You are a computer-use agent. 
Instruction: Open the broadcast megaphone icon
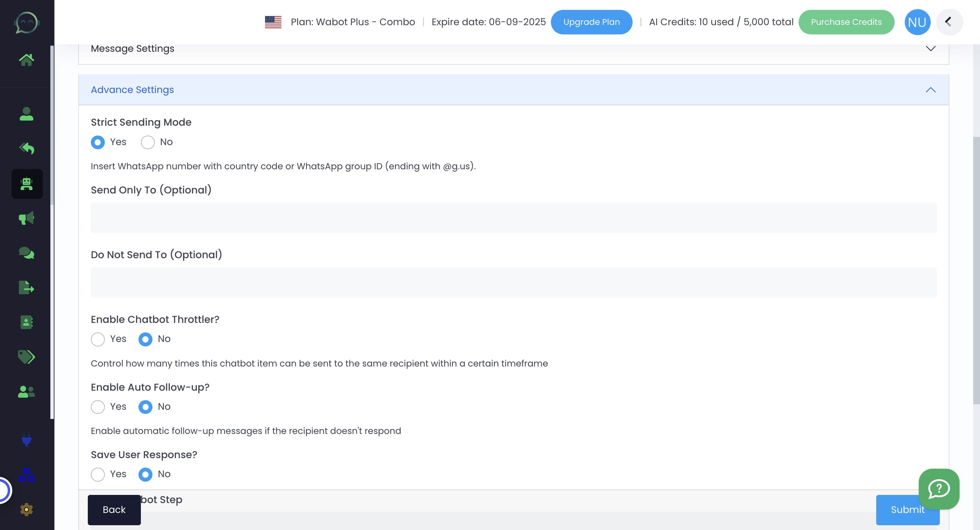coord(27,218)
